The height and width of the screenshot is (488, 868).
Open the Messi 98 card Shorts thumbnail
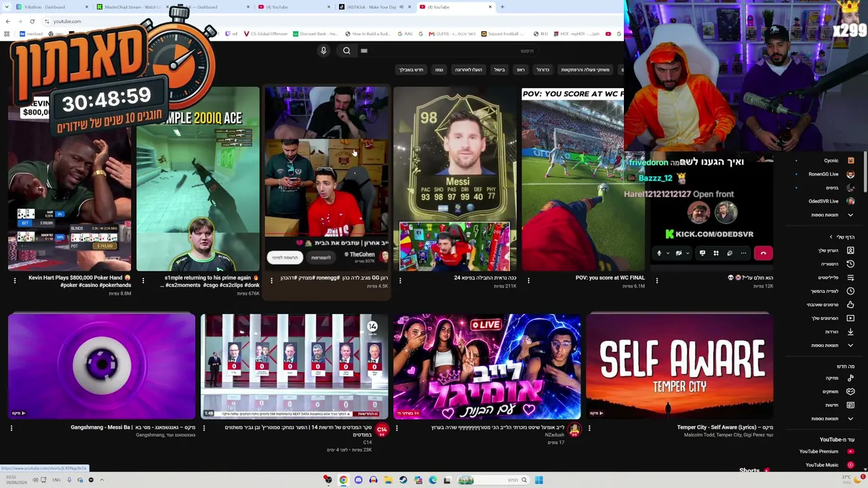(x=455, y=179)
